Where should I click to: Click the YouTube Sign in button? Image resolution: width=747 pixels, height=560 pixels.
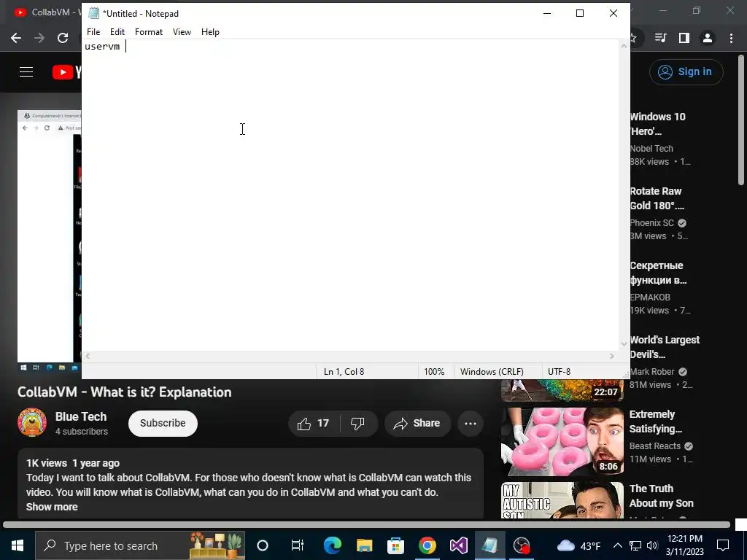686,72
